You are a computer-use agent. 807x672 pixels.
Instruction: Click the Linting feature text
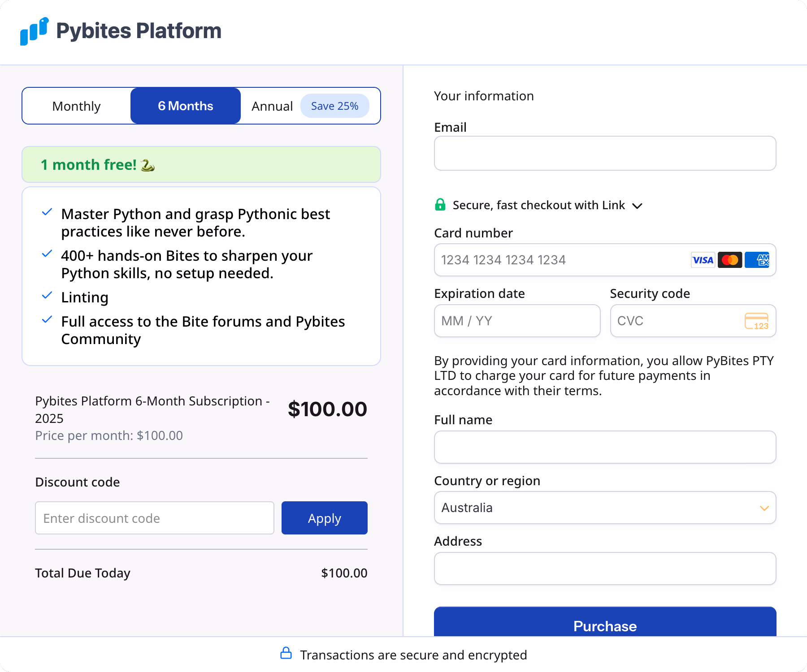[85, 297]
